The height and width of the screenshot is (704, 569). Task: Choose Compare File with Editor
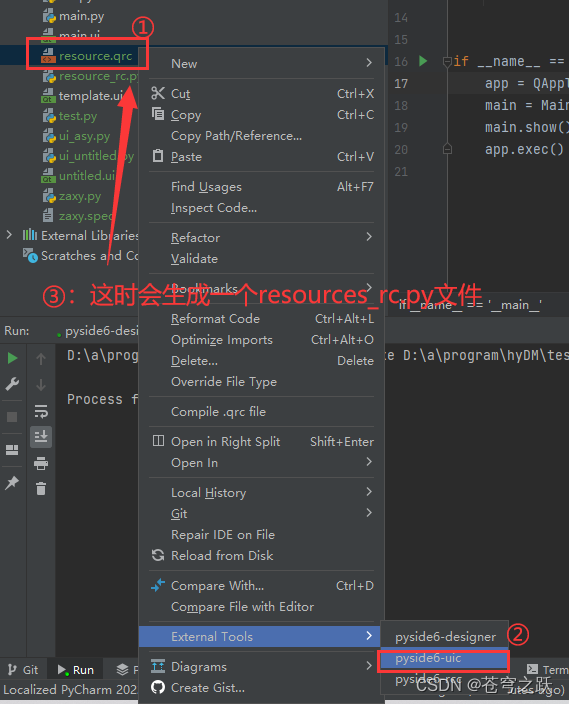[x=261, y=607]
